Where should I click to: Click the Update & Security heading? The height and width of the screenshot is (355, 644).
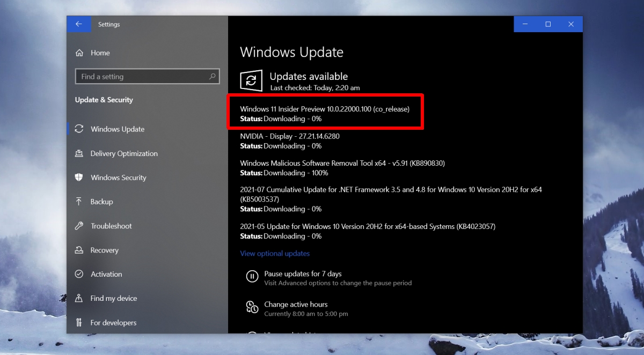pos(104,100)
